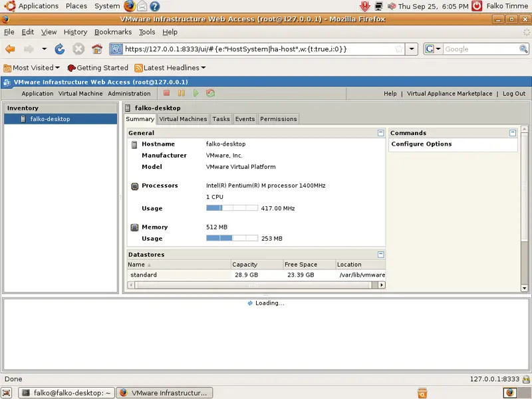
Task: Switch to the Events tab
Action: pyautogui.click(x=245, y=119)
